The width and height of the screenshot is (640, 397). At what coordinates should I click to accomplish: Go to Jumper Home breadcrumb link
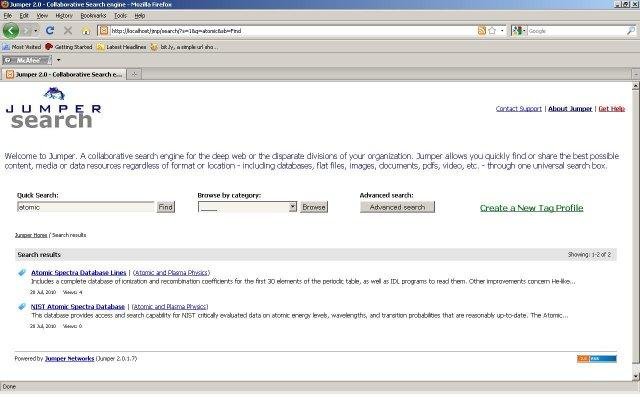31,235
